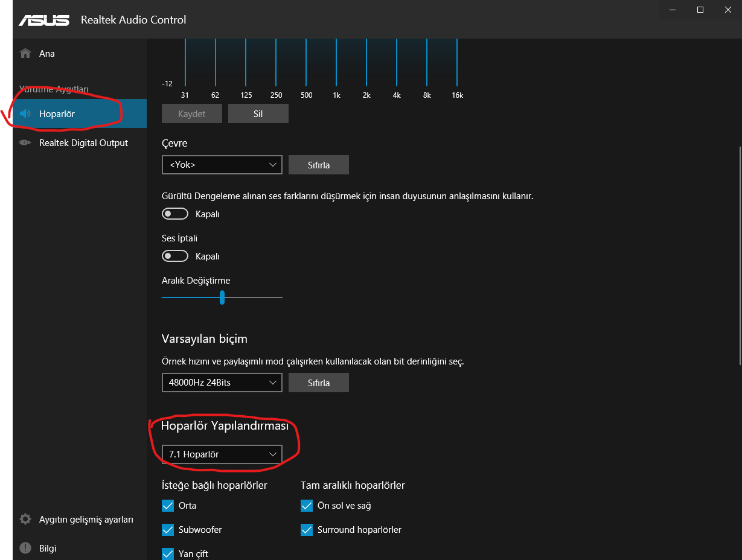This screenshot has width=742, height=560.
Task: Uncheck the Ön sol ve sağ checkbox
Action: tap(307, 506)
